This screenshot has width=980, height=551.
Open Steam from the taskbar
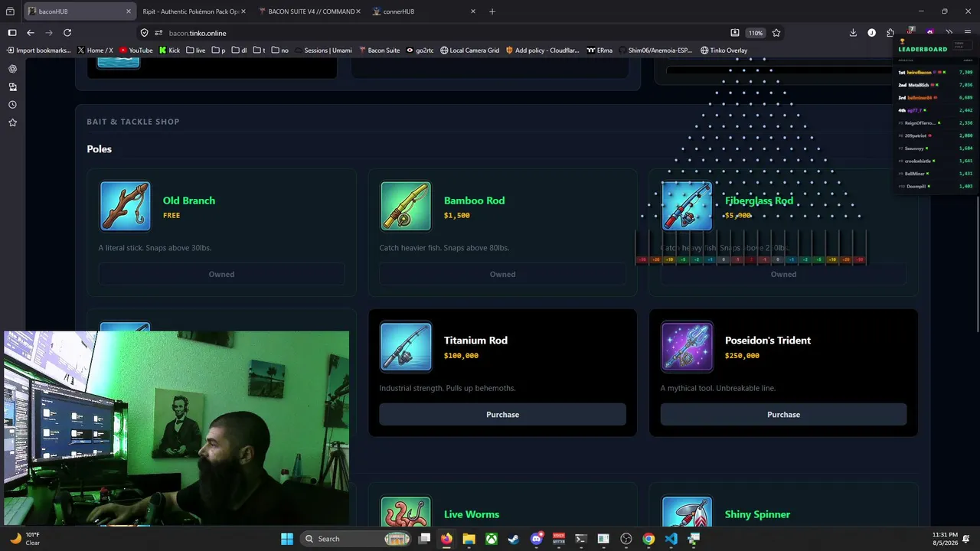[514, 539]
